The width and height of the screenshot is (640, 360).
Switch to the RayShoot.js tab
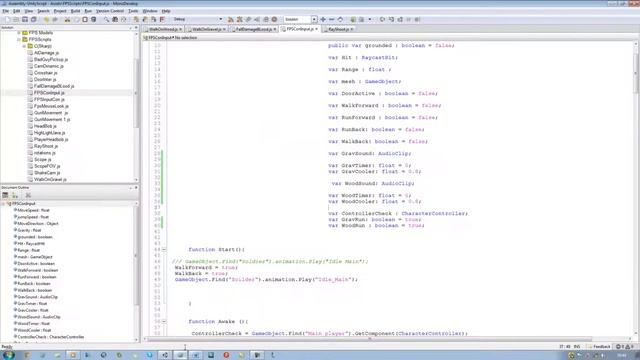(x=338, y=29)
